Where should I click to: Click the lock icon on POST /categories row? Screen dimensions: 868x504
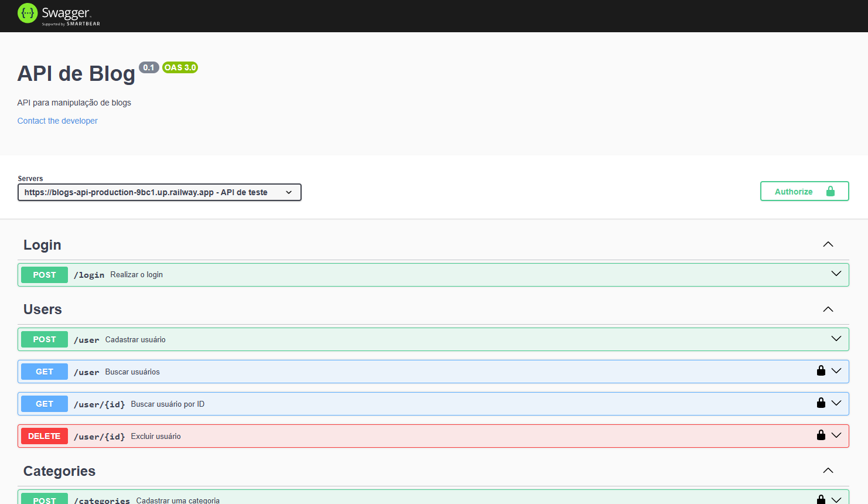(821, 499)
